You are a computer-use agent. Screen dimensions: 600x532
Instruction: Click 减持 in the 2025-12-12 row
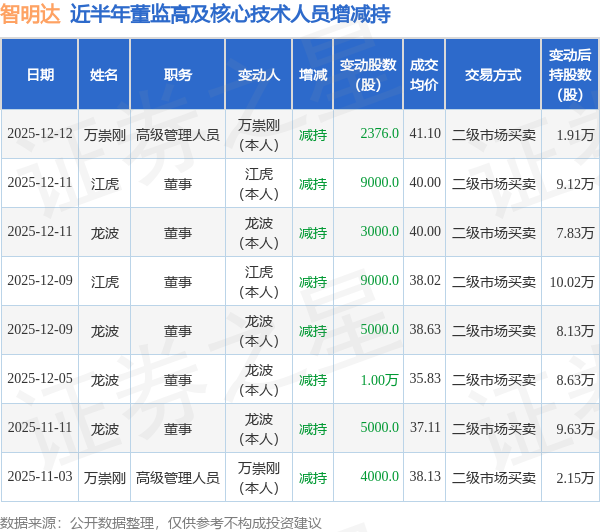pyautogui.click(x=313, y=135)
